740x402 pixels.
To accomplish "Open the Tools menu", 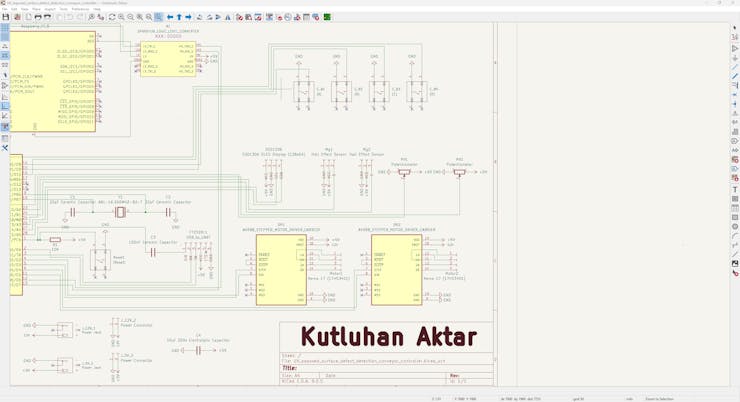I will [x=64, y=9].
